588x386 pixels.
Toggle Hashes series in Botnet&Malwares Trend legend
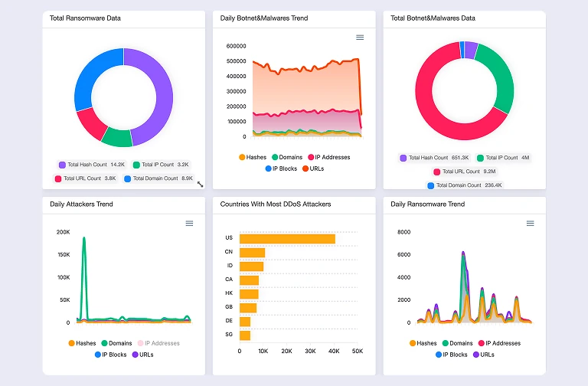[253, 157]
